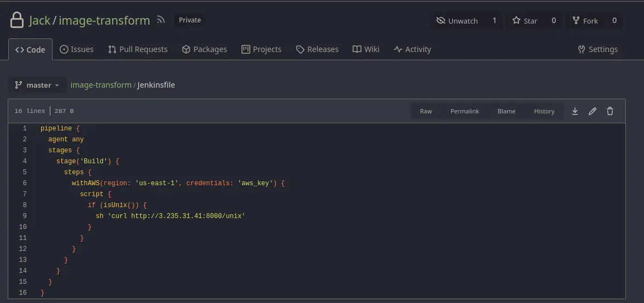Click the 'steps {' code line
This screenshot has width=644, height=303.
[78, 172]
